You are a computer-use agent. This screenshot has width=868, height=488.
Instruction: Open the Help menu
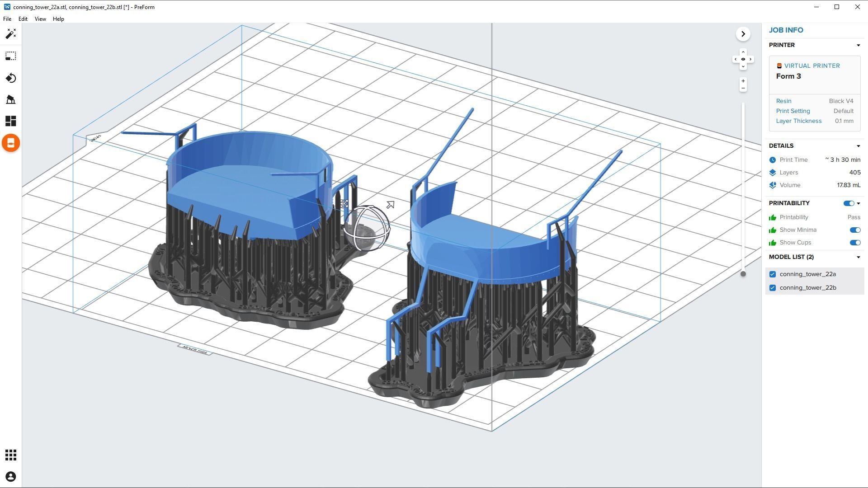click(x=58, y=19)
